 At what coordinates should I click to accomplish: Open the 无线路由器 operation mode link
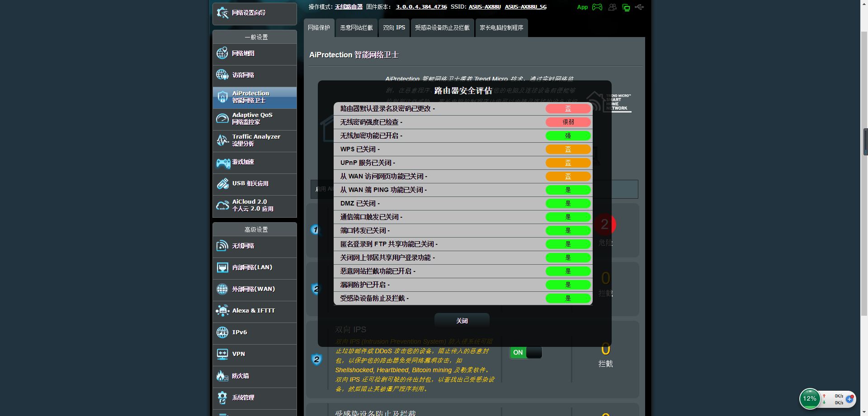coord(349,7)
